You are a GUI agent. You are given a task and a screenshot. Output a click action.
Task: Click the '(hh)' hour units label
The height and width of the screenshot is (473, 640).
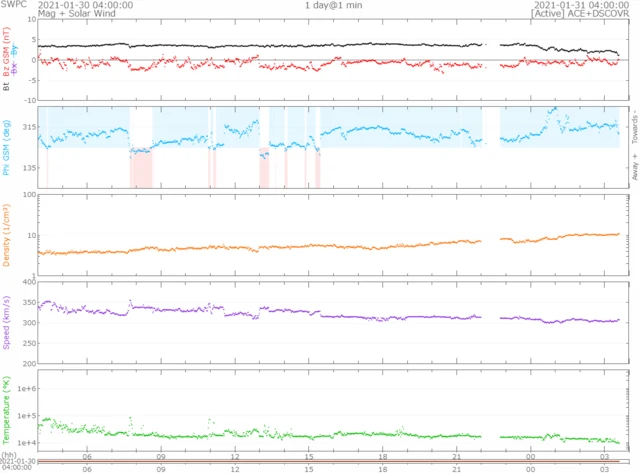(x=9, y=455)
